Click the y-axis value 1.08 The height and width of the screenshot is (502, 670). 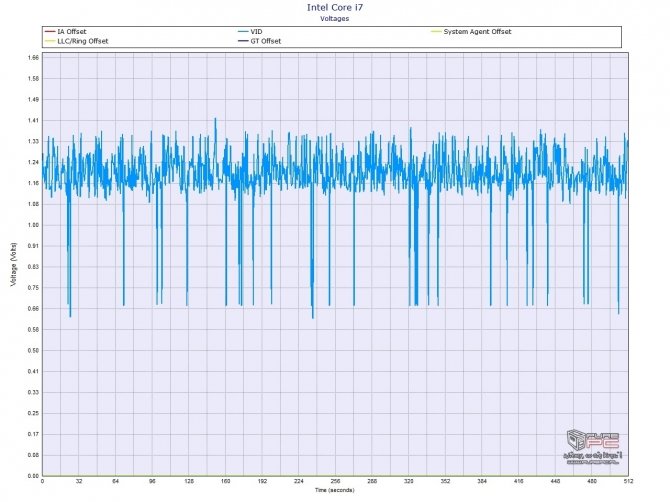[x=34, y=204]
